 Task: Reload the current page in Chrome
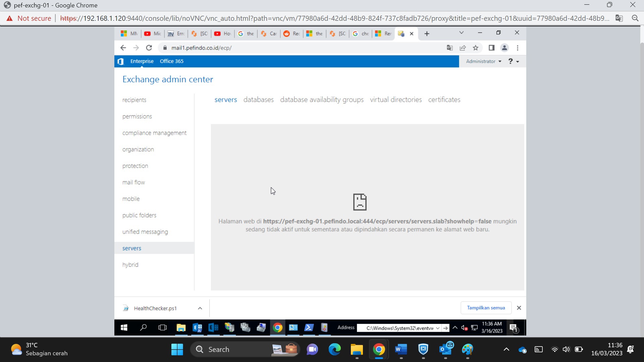pos(149,48)
